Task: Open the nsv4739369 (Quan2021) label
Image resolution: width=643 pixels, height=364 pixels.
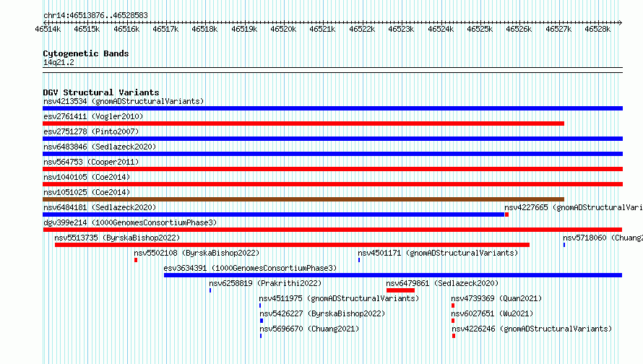Action: [496, 298]
